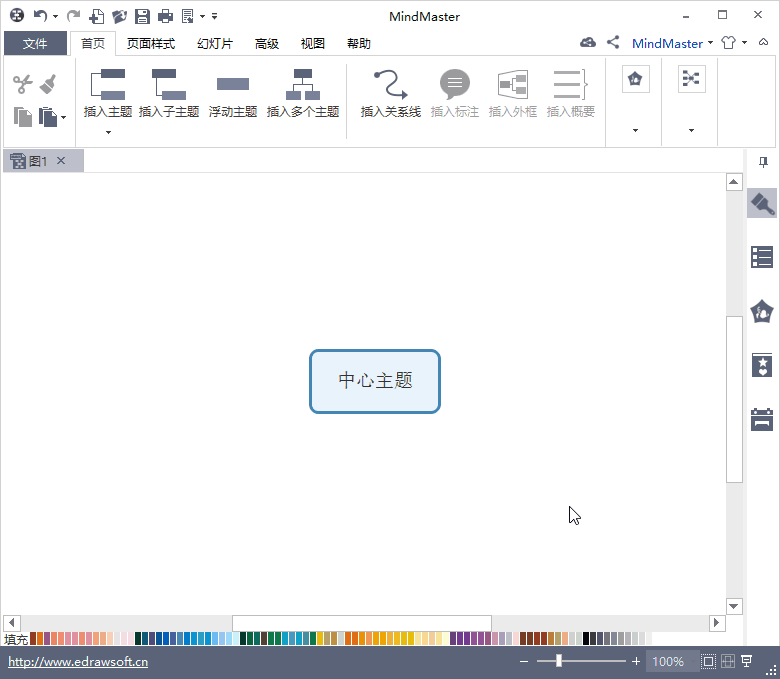Image resolution: width=780 pixels, height=679 pixels.
Task: Click the Redo icon in quick access toolbar
Action: (74, 16)
